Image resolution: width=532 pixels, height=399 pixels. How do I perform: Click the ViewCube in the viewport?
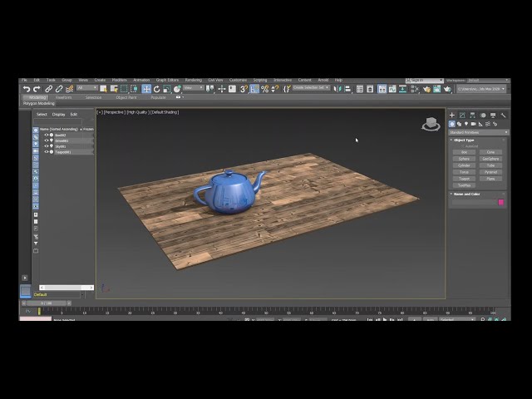pos(431,124)
